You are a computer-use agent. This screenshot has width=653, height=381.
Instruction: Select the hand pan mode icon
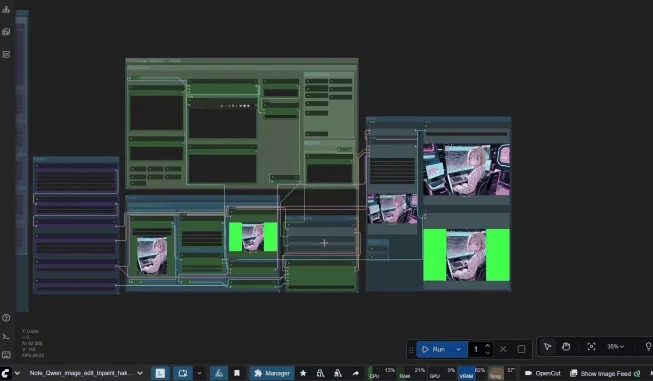tap(566, 346)
